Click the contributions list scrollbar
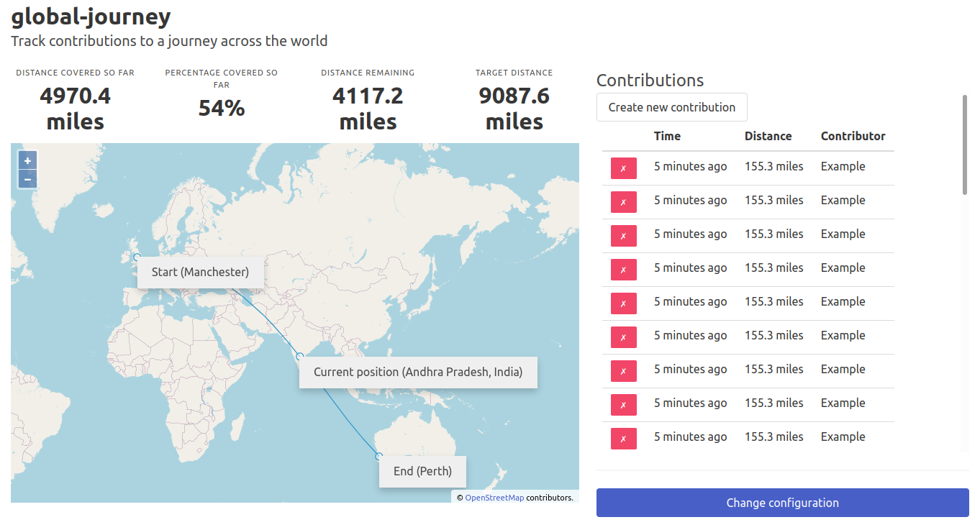This screenshot has height=530, width=980. point(965,144)
